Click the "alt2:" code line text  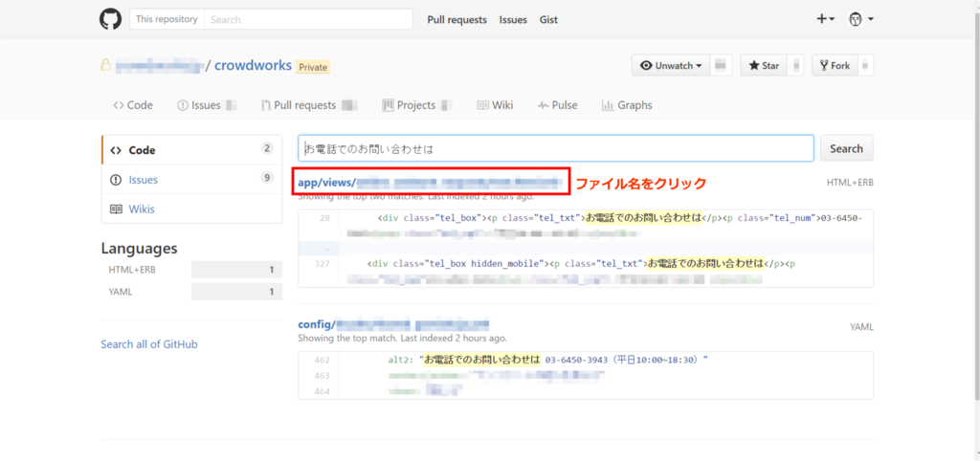[547, 360]
